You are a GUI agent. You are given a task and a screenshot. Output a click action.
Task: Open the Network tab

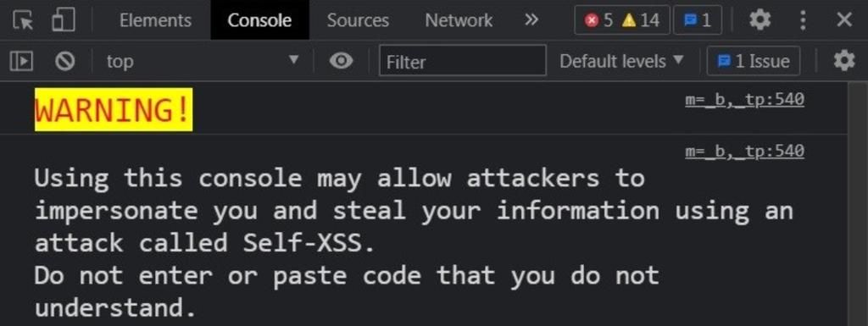459,20
